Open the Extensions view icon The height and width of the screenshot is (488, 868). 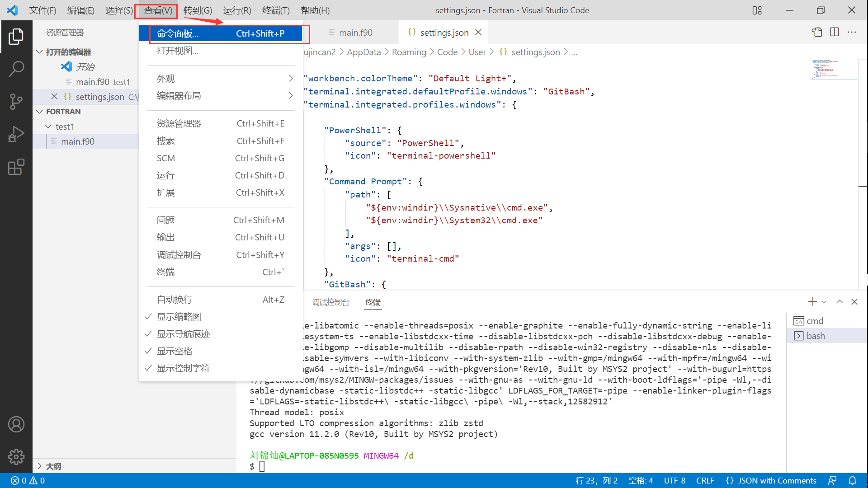tap(16, 167)
